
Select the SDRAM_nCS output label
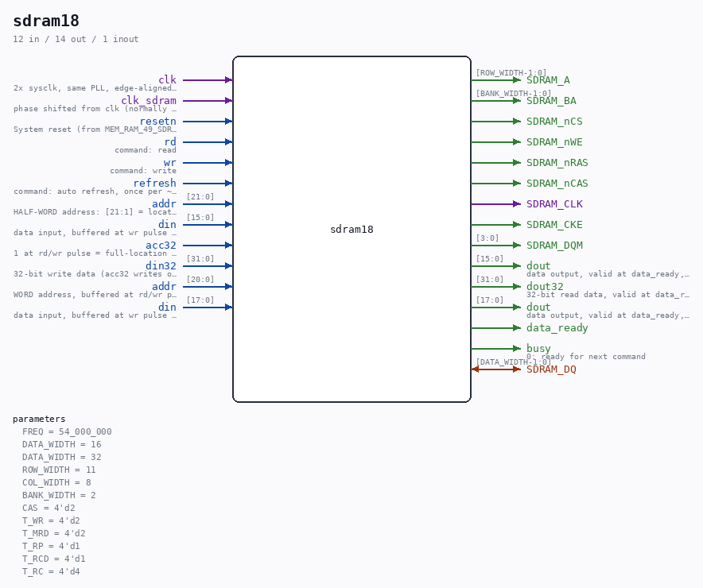[x=554, y=122]
